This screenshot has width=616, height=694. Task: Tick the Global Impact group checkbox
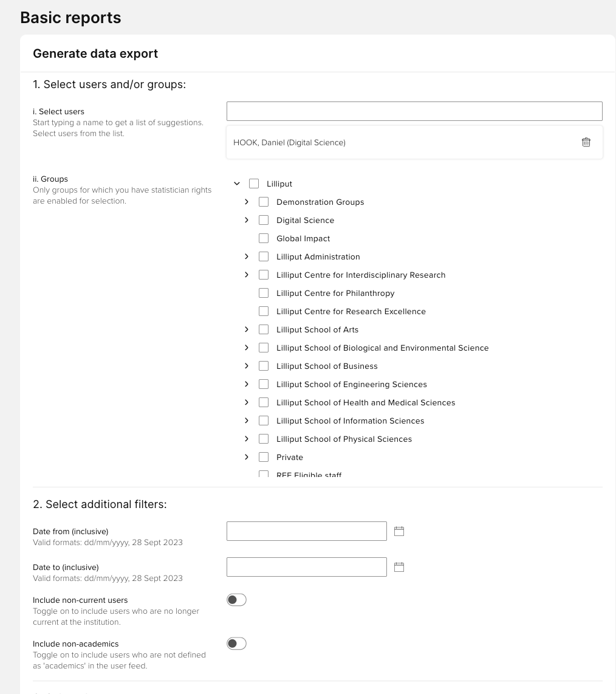(x=264, y=238)
